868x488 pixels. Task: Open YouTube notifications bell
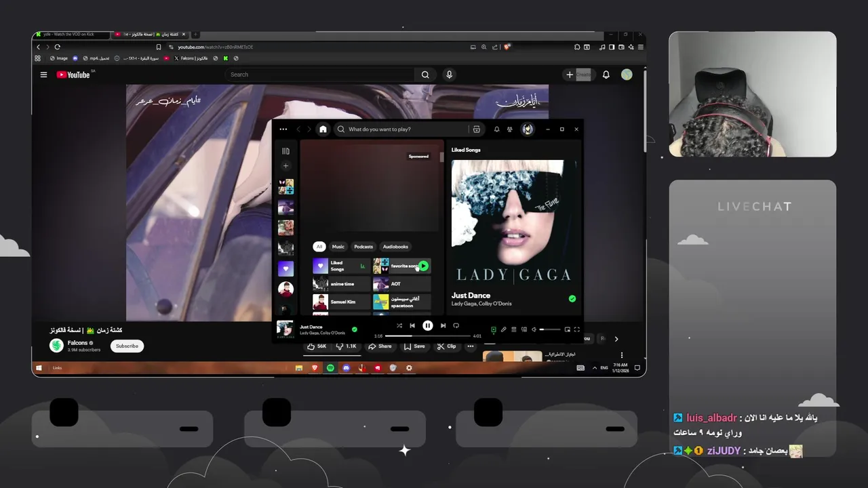click(x=606, y=75)
